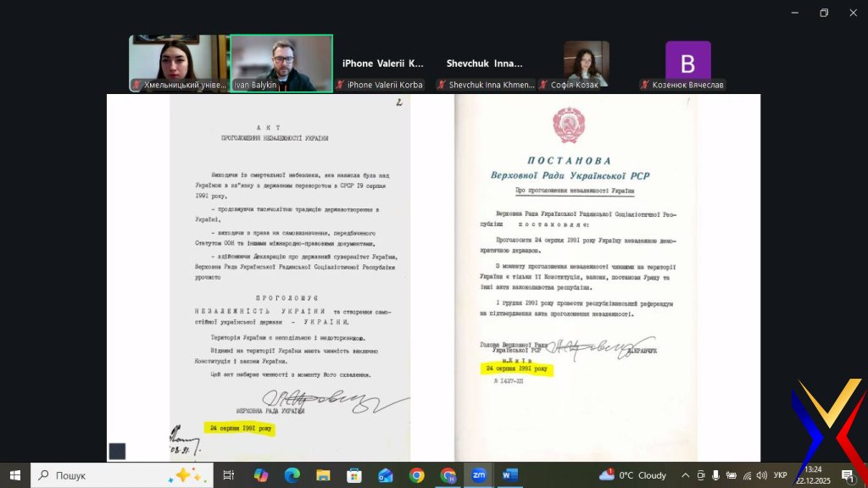Expand the hidden system tray icons chevron
This screenshot has height=488, width=868.
(x=685, y=475)
